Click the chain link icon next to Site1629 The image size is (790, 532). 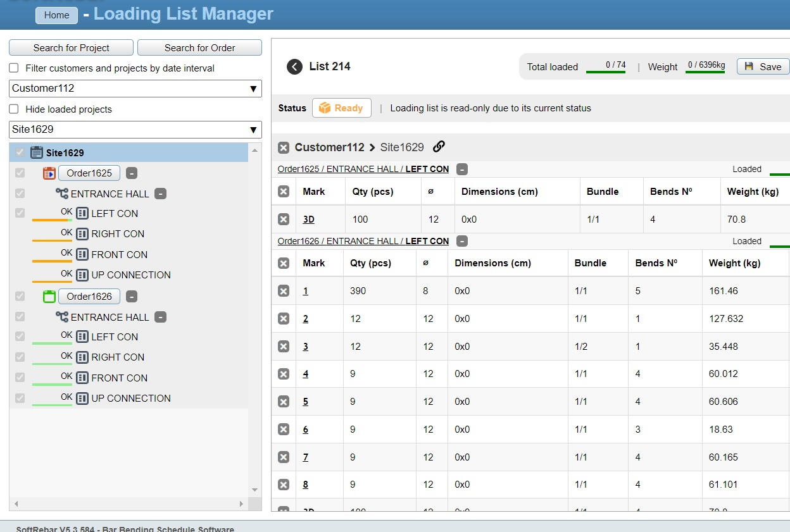click(439, 147)
